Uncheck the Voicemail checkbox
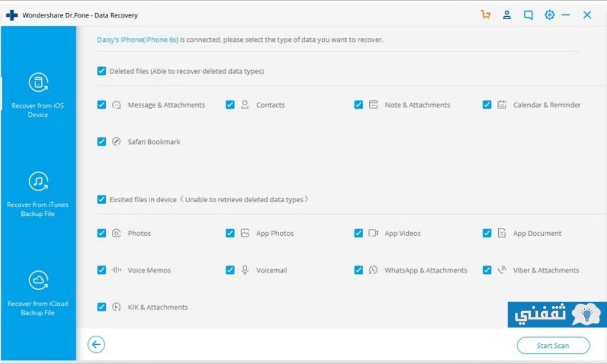Image resolution: width=607 pixels, height=364 pixels. (x=230, y=270)
